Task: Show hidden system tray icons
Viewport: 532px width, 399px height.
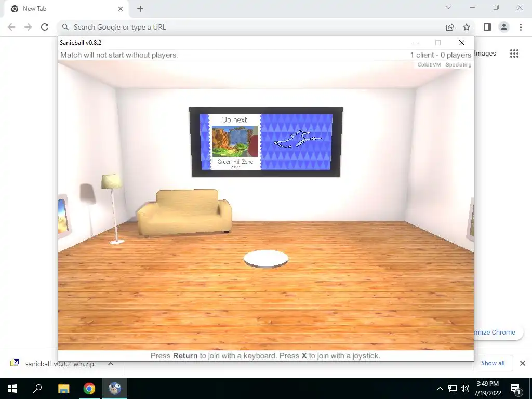Action: (x=440, y=389)
